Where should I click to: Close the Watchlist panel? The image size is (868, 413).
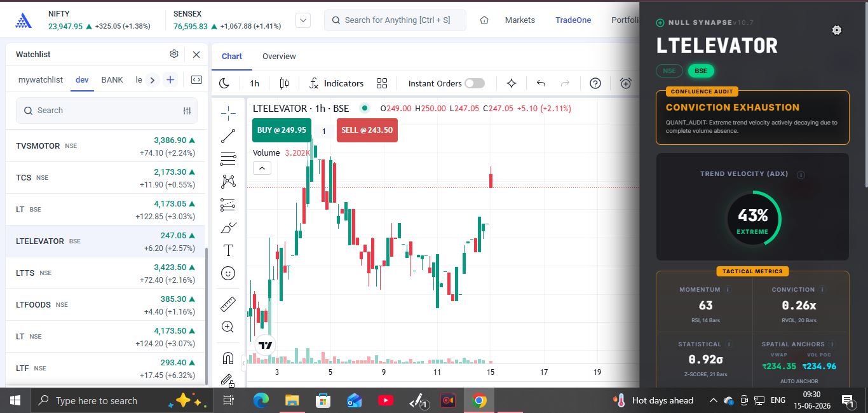pos(196,55)
